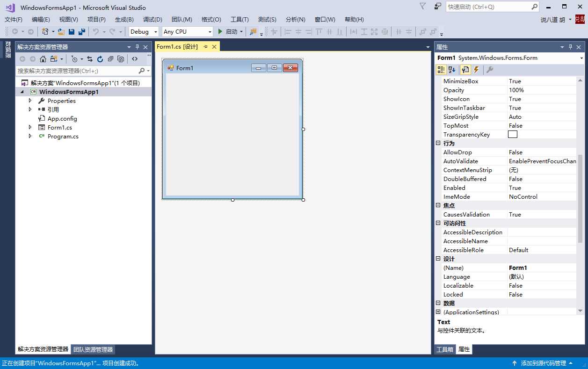Show Properties page icon
588x369 pixels.
click(x=465, y=70)
